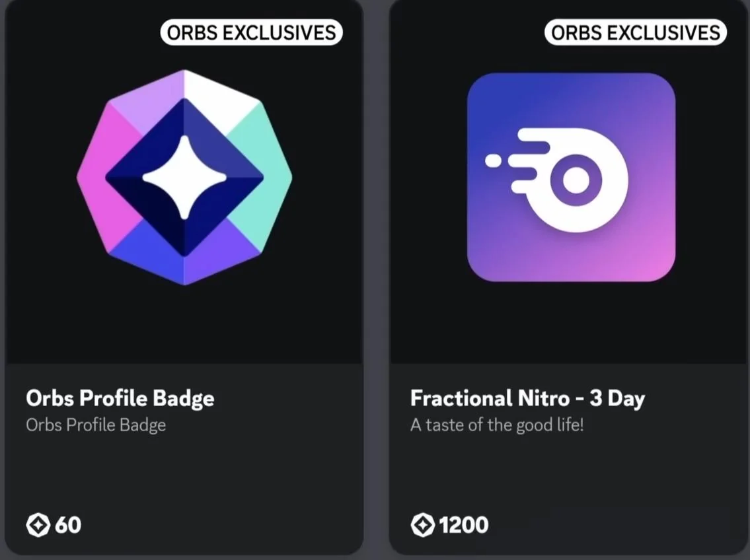Viewport: 750px width, 560px height.
Task: Click the gray Orbs Profile Badge subtitle
Action: coord(96,425)
